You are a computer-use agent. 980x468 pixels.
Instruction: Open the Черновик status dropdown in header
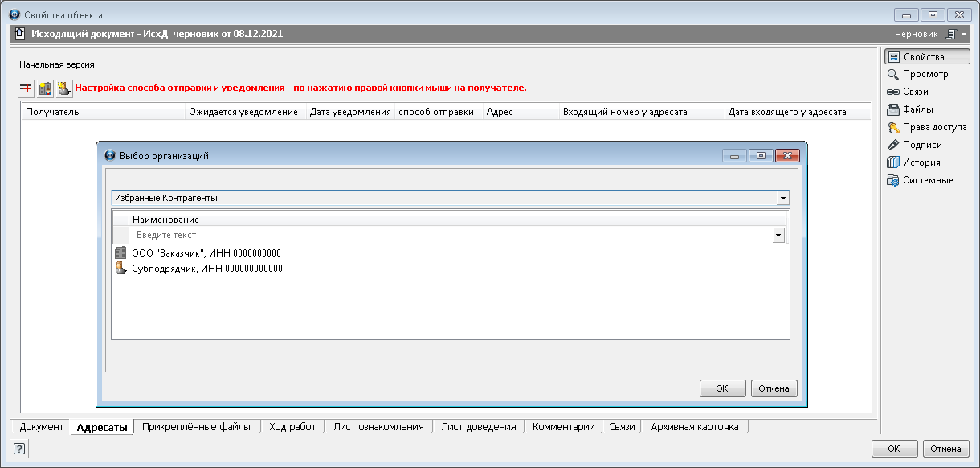pyautogui.click(x=952, y=35)
